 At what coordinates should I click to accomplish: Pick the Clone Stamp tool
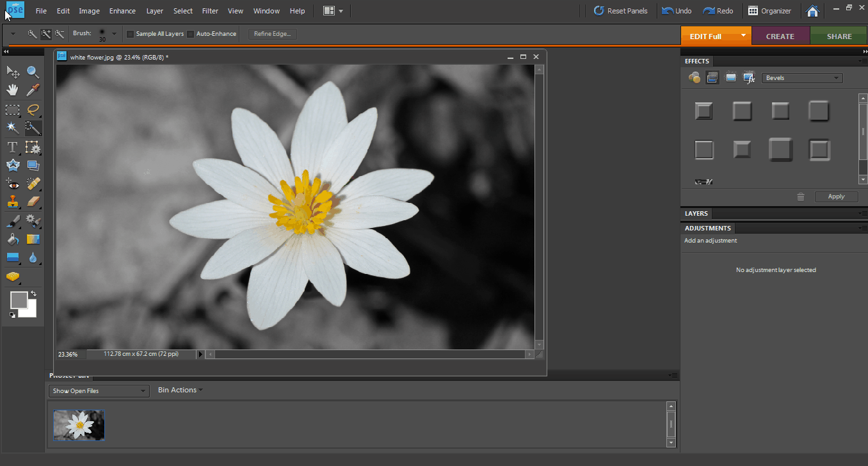click(x=13, y=202)
